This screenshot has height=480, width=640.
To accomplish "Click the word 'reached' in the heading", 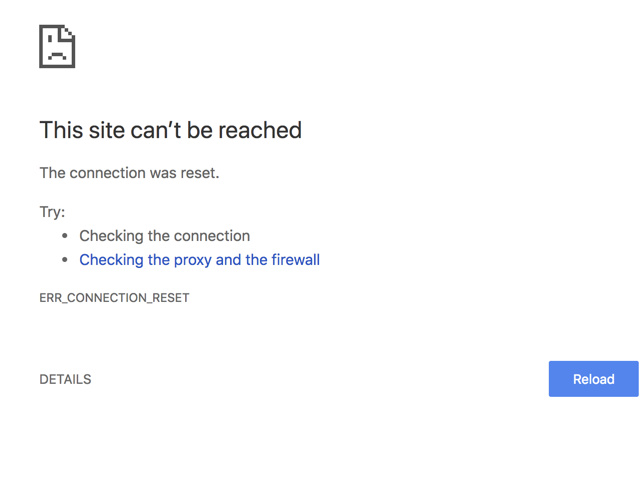I will (260, 130).
